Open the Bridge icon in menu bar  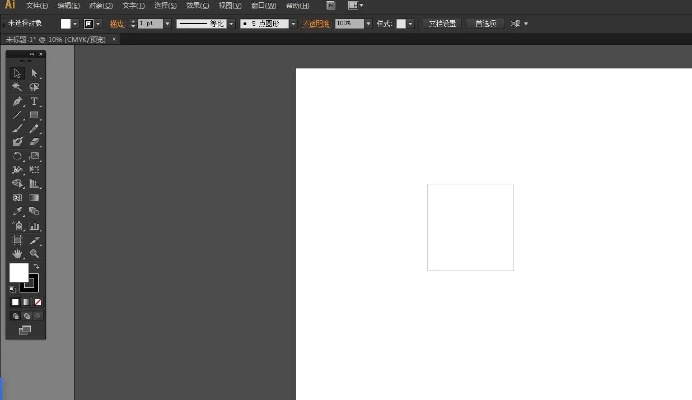click(331, 5)
